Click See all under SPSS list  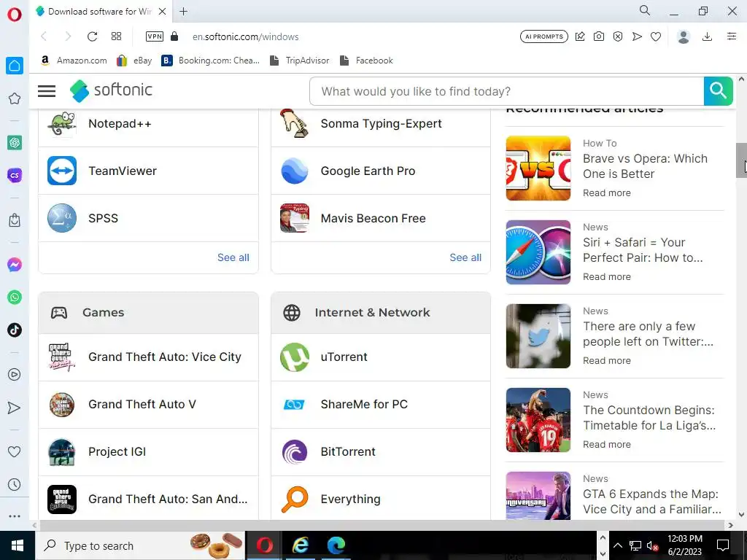[x=233, y=257]
